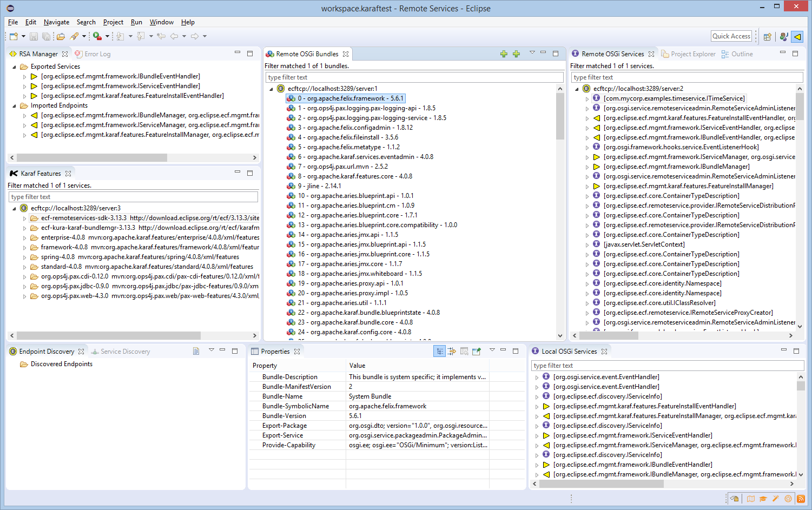Open the Properties view menu dropdown
This screenshot has width=812, height=510.
pyautogui.click(x=492, y=350)
